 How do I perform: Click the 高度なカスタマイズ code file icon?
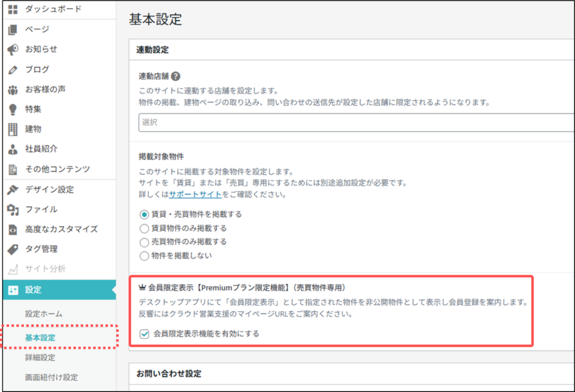pyautogui.click(x=13, y=230)
